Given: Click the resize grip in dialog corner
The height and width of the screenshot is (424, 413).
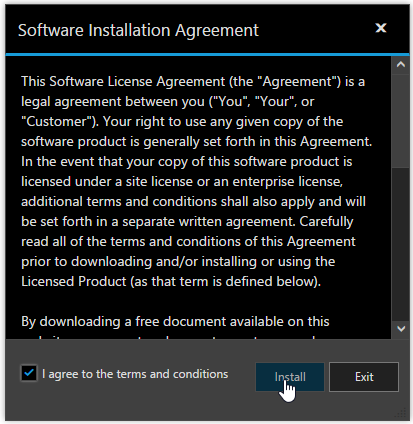Looking at the screenshot, I should pyautogui.click(x=402, y=414).
